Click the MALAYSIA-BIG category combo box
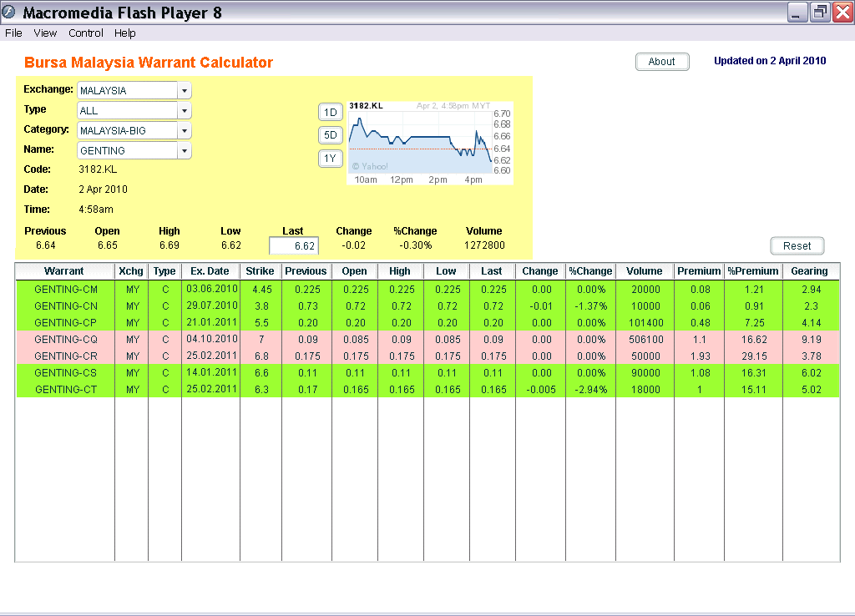The width and height of the screenshot is (855, 616). pos(134,131)
